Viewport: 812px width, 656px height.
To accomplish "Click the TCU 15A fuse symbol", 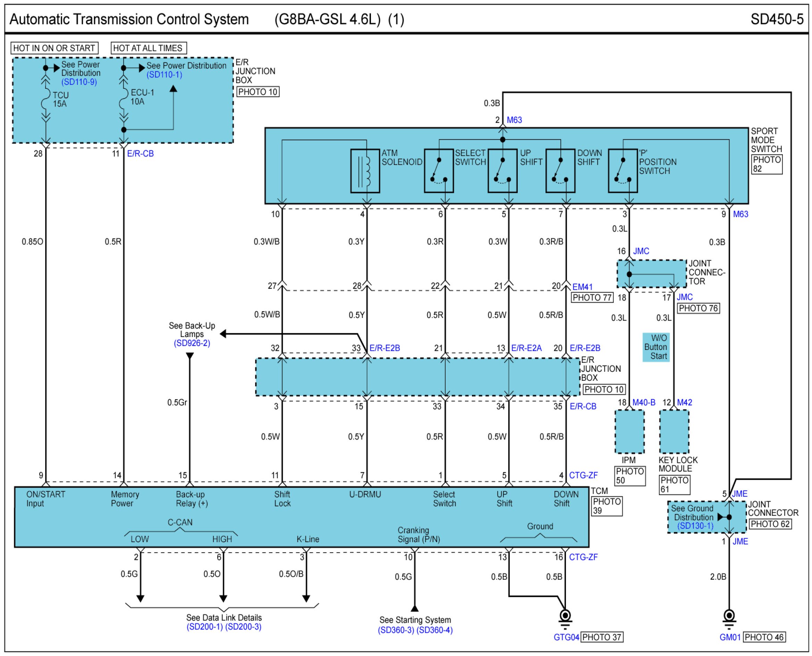I will click(x=46, y=99).
